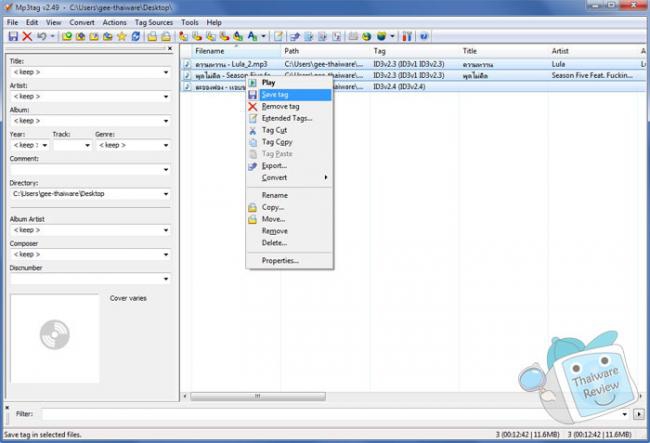Expand the Artist field dropdown
The height and width of the screenshot is (443, 650).
coord(166,97)
